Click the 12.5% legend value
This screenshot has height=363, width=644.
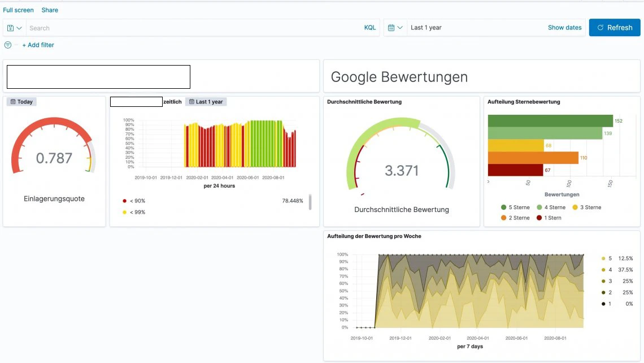[x=625, y=258]
